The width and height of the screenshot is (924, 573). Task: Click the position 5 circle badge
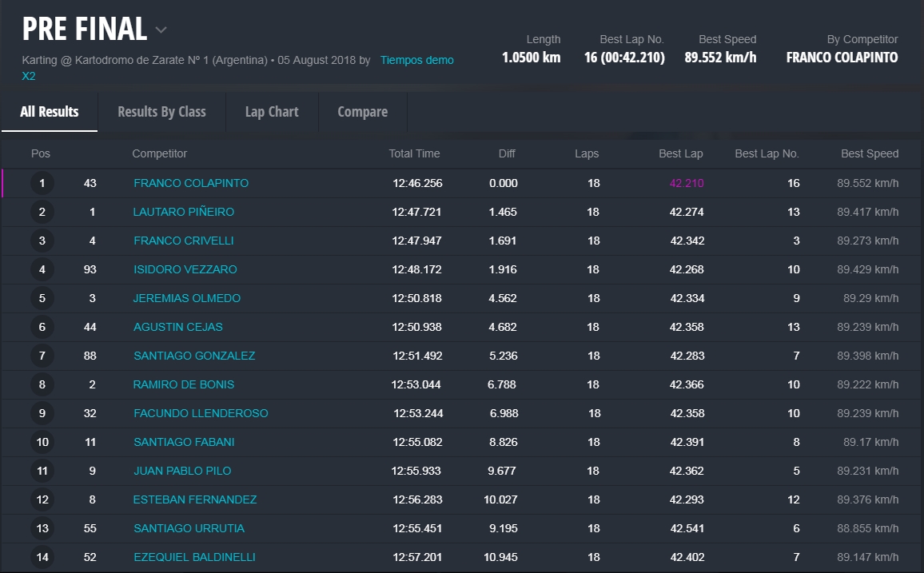[42, 298]
